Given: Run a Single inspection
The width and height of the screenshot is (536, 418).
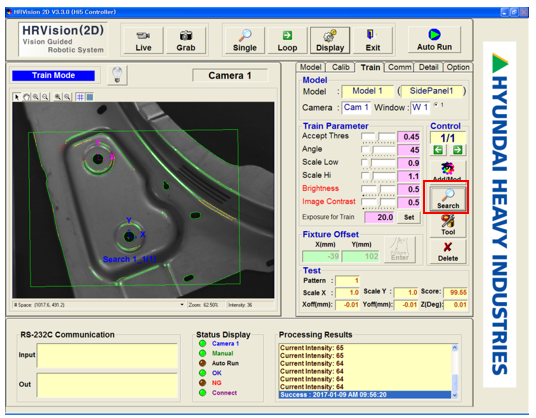Looking at the screenshot, I should click(x=244, y=41).
